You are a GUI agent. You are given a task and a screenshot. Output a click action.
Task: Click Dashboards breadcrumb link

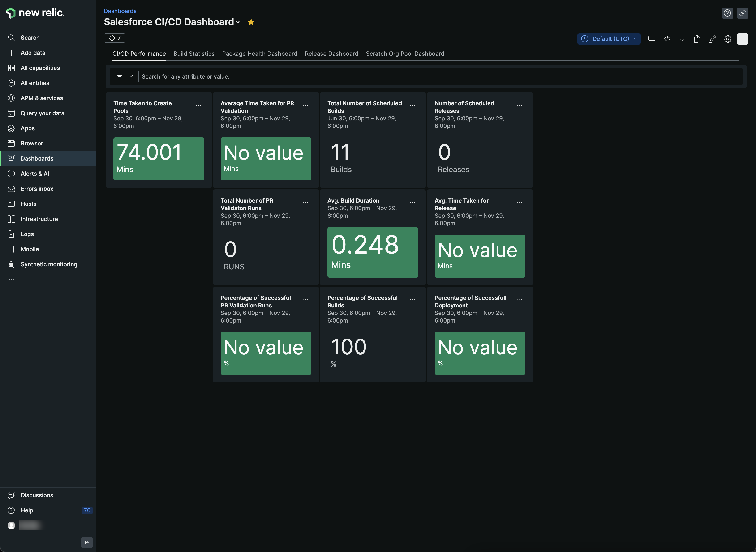coord(120,11)
